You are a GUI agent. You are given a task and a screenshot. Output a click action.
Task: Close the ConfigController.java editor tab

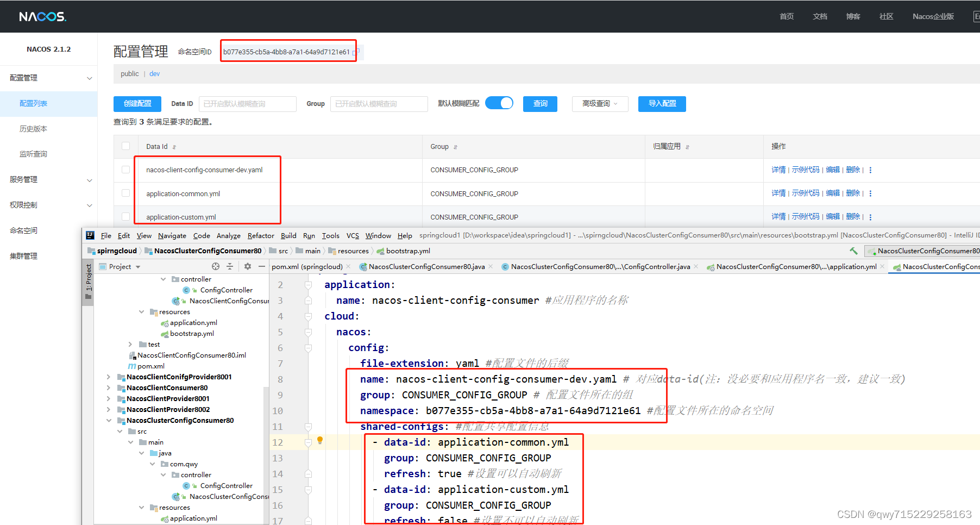(x=696, y=266)
